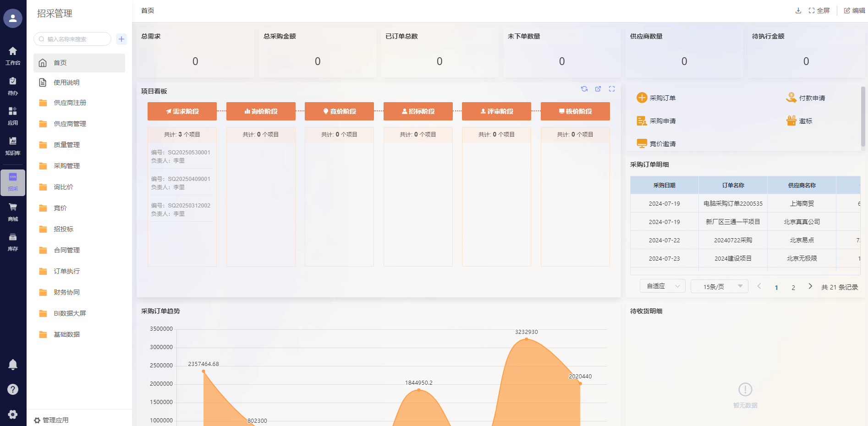Open the help question mark icon

(x=13, y=389)
